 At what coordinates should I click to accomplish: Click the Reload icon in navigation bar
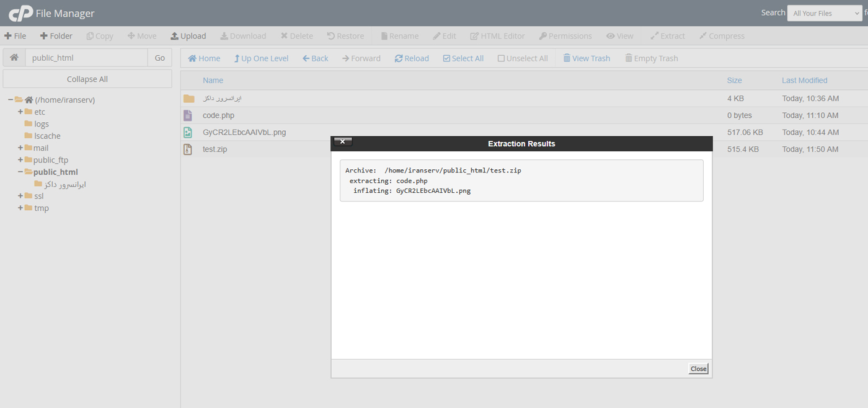[x=399, y=58]
